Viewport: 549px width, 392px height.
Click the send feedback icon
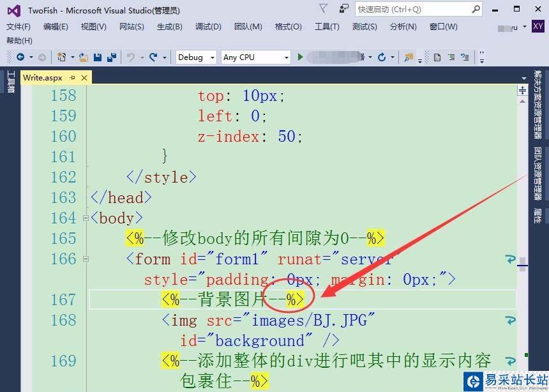(x=344, y=8)
